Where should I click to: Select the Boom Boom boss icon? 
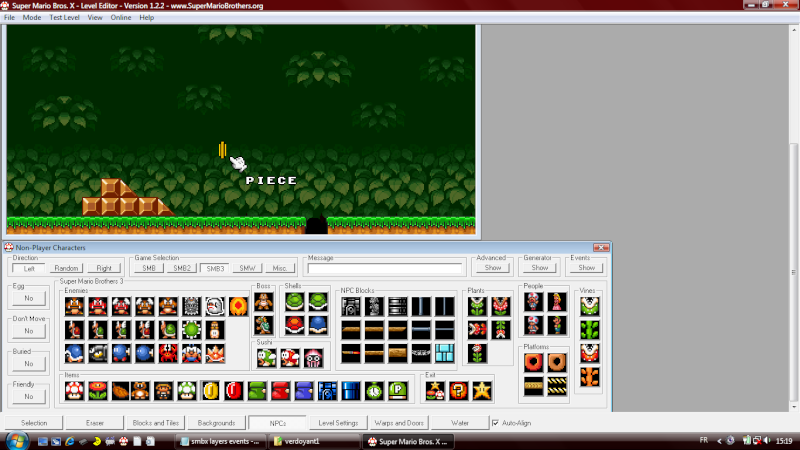click(x=264, y=302)
